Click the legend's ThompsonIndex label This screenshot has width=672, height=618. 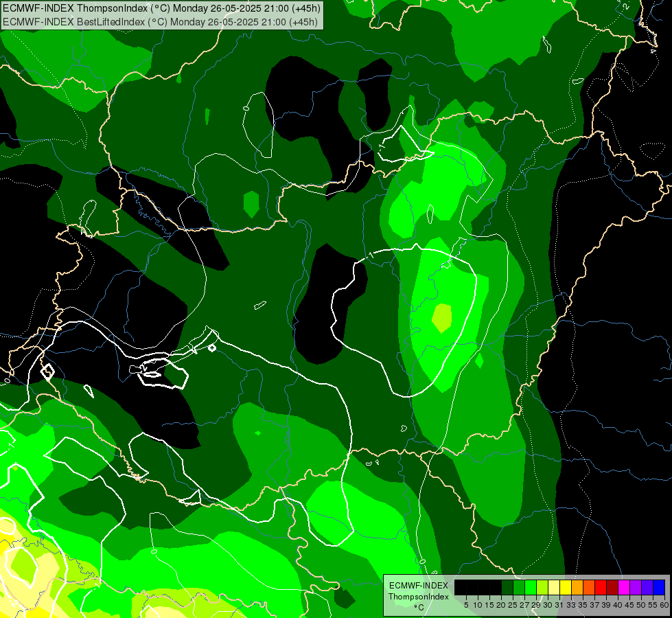click(418, 597)
